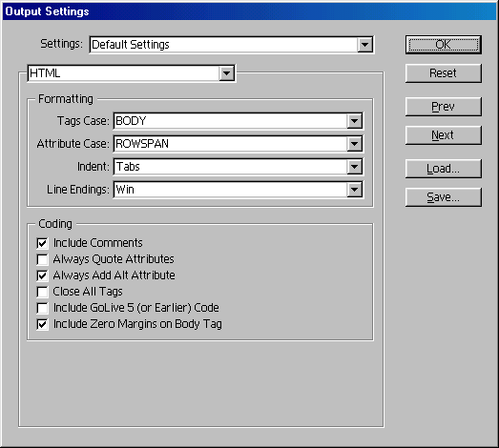Open the Settings dropdown arrow
The height and width of the screenshot is (448, 499).
click(x=364, y=45)
